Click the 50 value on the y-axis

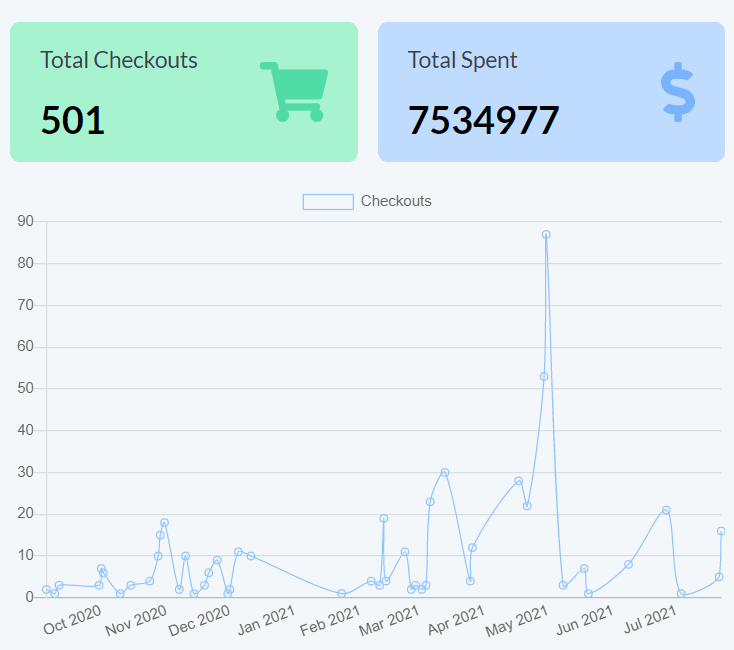(x=25, y=388)
